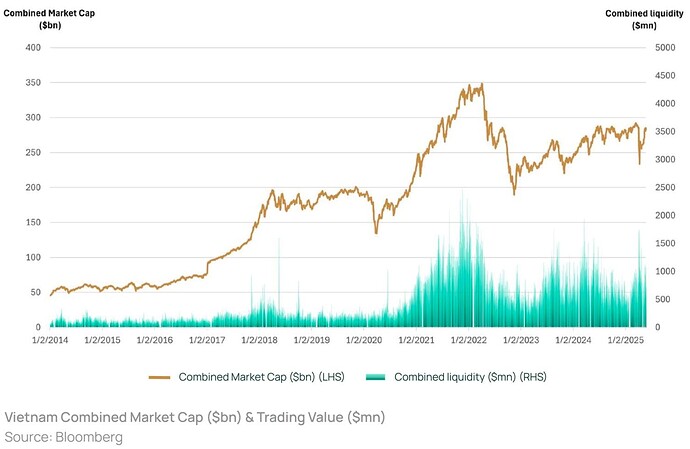Screen dimensions: 690x449
Task: Click the chart caption starting "Vietnam Combined Market Cap"
Action: pyautogui.click(x=195, y=417)
